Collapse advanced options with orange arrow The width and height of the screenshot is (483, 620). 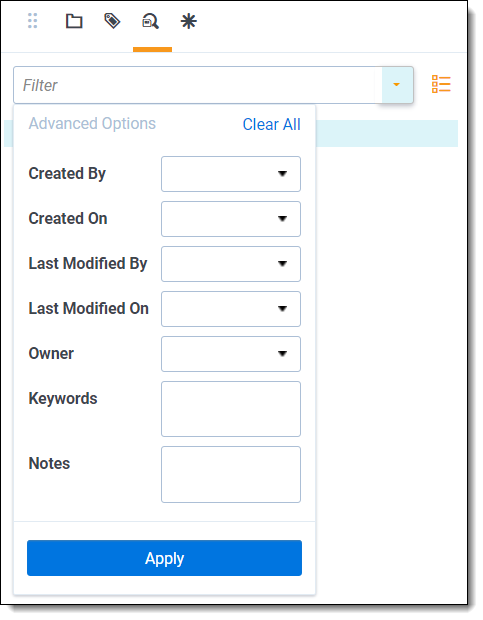(x=397, y=85)
